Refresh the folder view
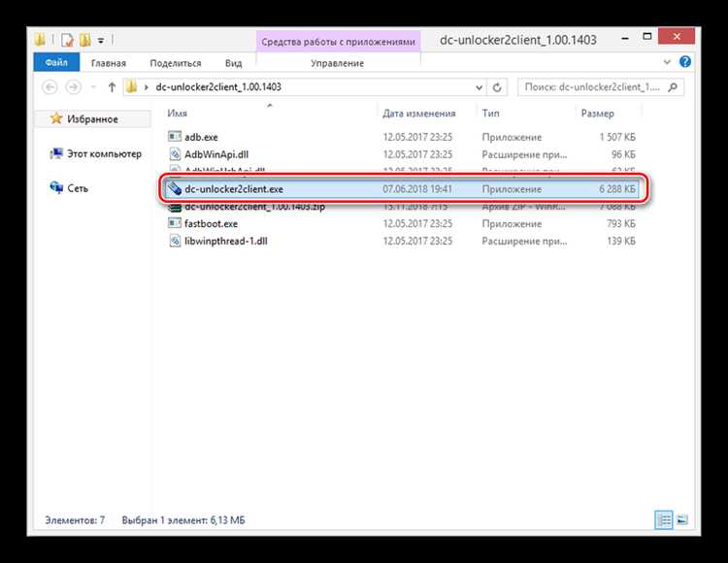Viewport: 728px width, 563px height. coord(497,87)
